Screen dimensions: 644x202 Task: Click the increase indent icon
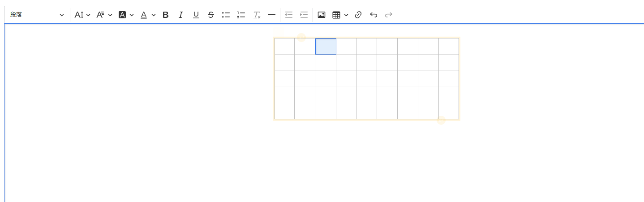(x=304, y=15)
